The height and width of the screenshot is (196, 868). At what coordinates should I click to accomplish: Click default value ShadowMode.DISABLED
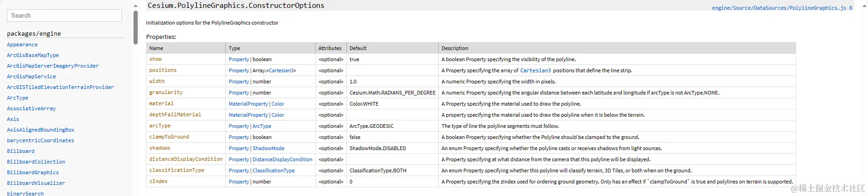click(378, 148)
